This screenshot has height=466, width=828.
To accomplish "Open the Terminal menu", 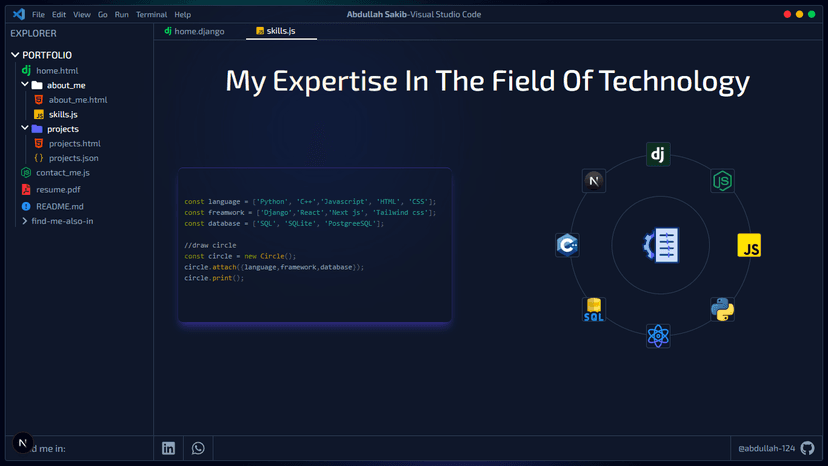I will click(x=152, y=15).
